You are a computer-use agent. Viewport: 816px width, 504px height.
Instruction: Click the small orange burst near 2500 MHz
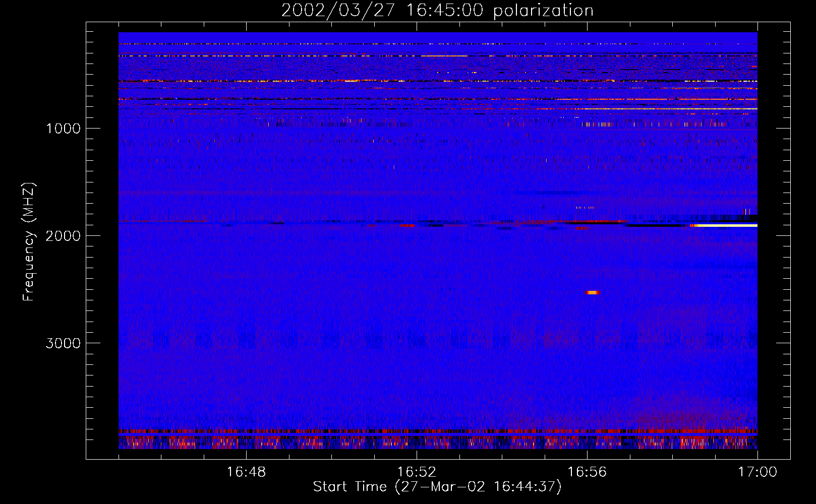[x=593, y=292]
